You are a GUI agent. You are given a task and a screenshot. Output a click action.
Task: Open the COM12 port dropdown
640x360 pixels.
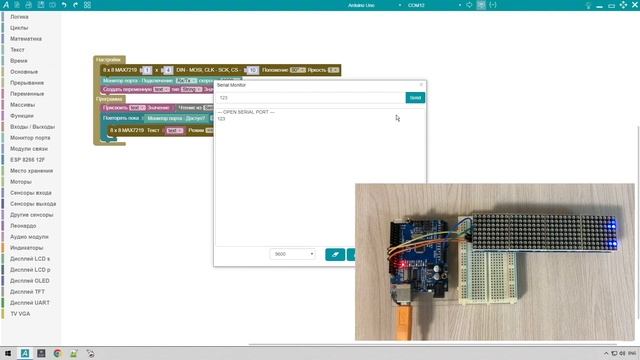coord(434,5)
